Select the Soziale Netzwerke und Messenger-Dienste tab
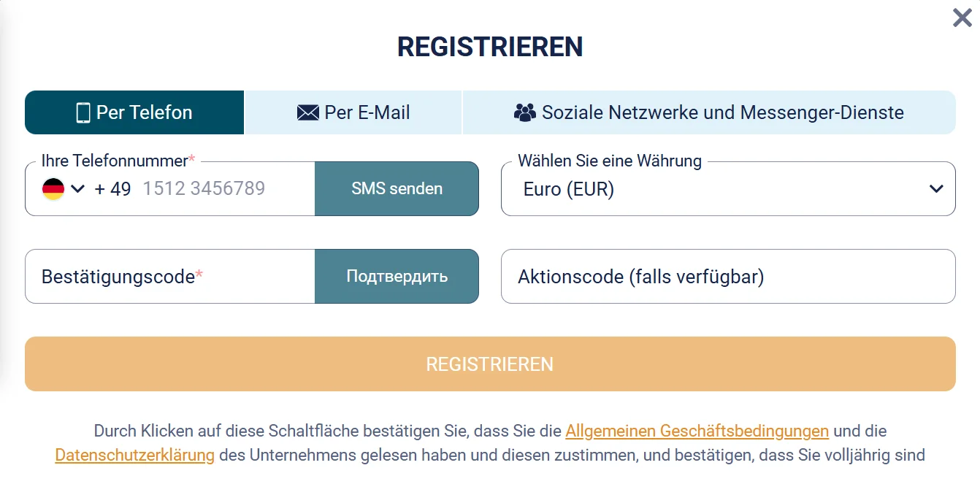 coord(708,112)
